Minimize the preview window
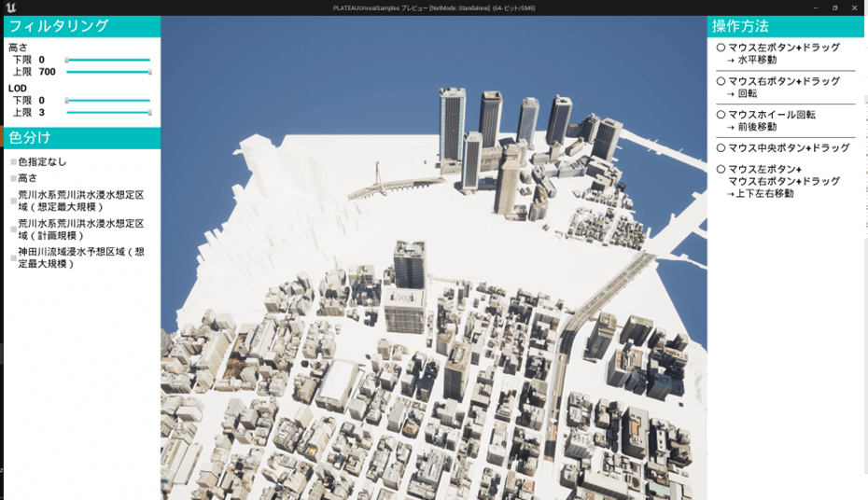This screenshot has height=500, width=868. (x=816, y=7)
